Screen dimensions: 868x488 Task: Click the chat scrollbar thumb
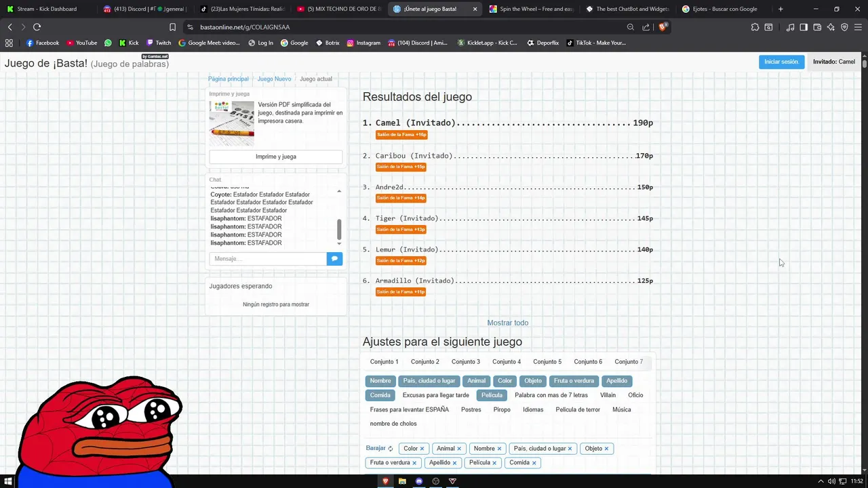(x=339, y=229)
